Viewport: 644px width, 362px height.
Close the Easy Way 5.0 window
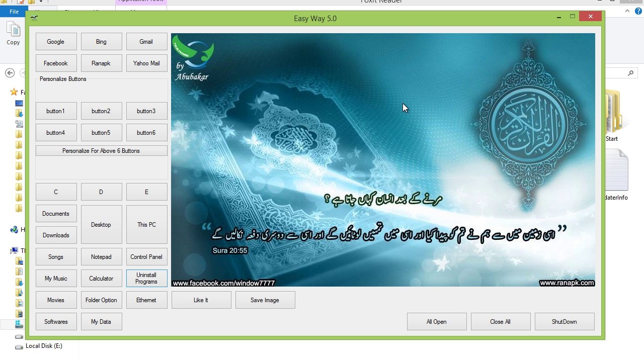pyautogui.click(x=590, y=17)
